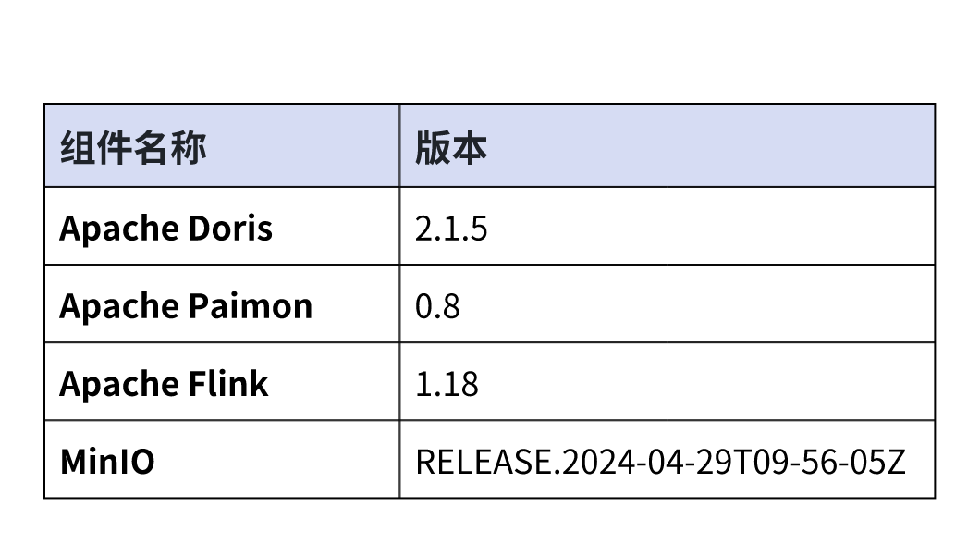This screenshot has height=544, width=980.
Task: Select the Apache Paimon cell
Action: pos(186,305)
